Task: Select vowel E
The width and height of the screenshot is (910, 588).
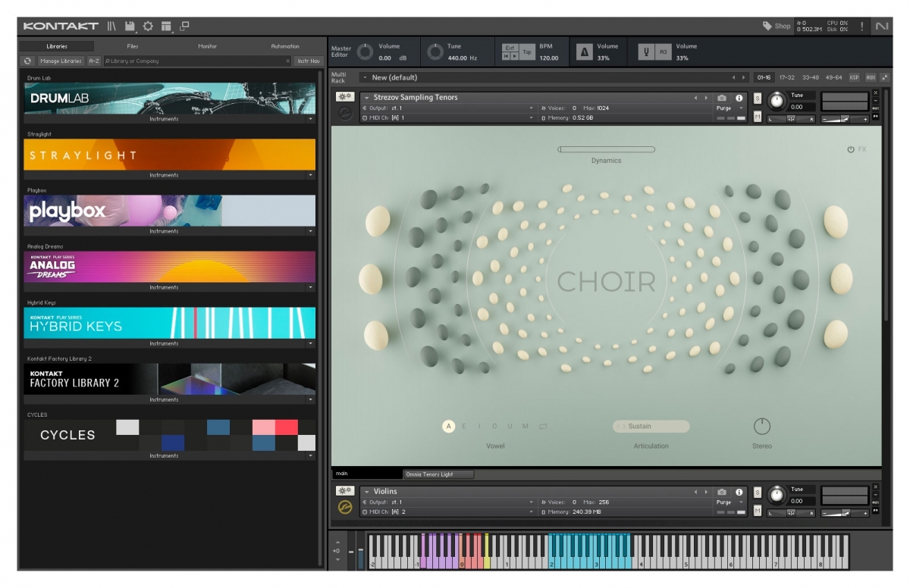Action: tap(465, 427)
